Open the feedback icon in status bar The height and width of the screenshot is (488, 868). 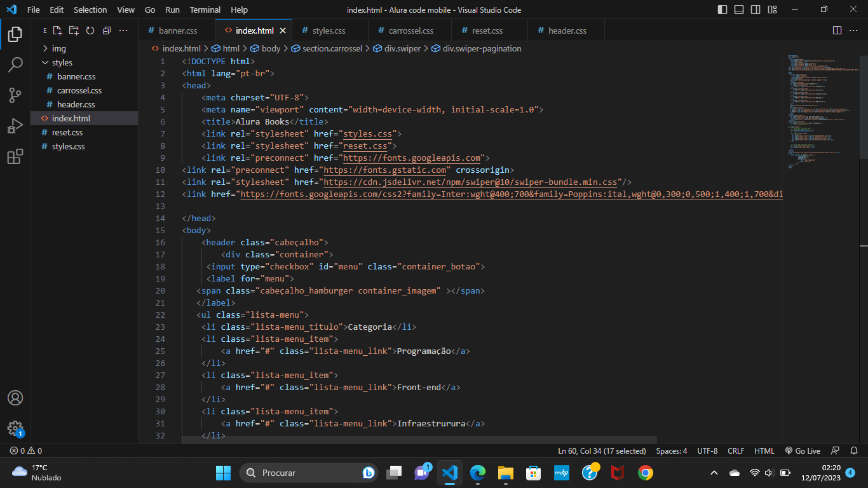(836, 451)
